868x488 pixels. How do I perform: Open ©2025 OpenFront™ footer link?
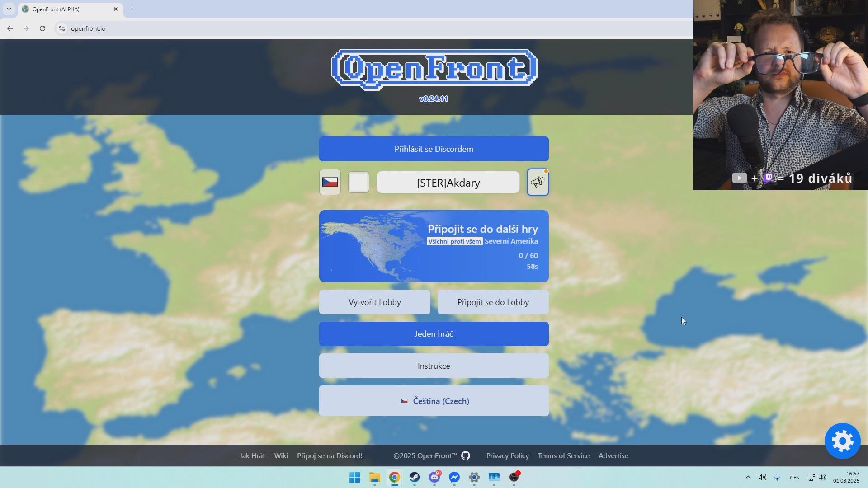(425, 455)
